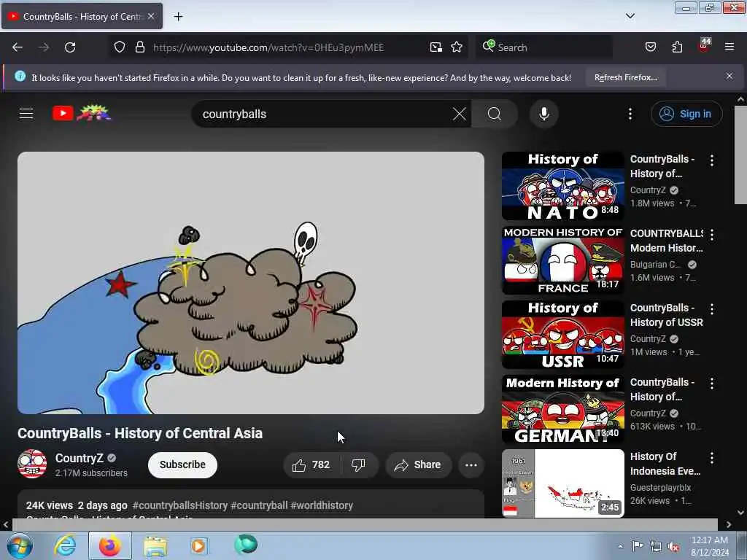Click the horizontal scrollbar right arrow

click(729, 524)
